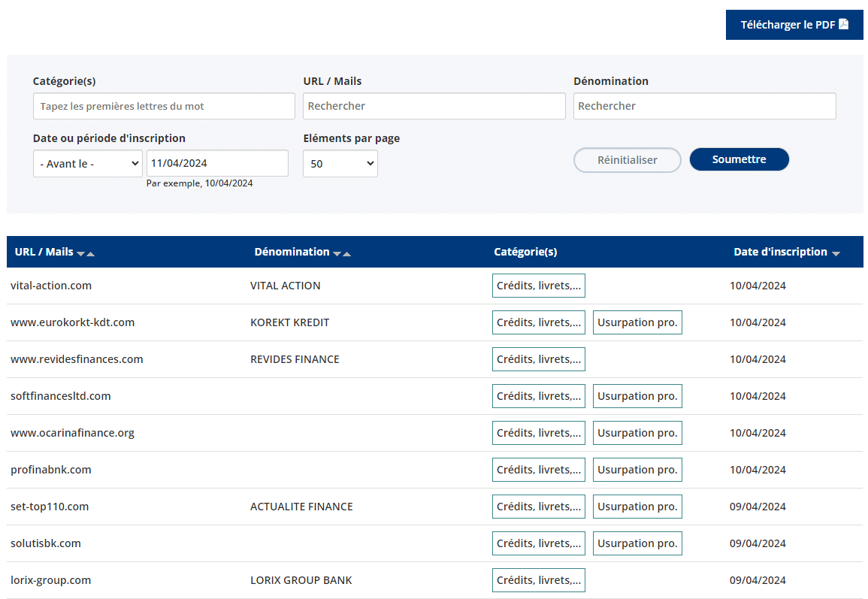Click REVIDES FINANCE denomination cell
Screen dimensions: 868x599
tap(295, 359)
